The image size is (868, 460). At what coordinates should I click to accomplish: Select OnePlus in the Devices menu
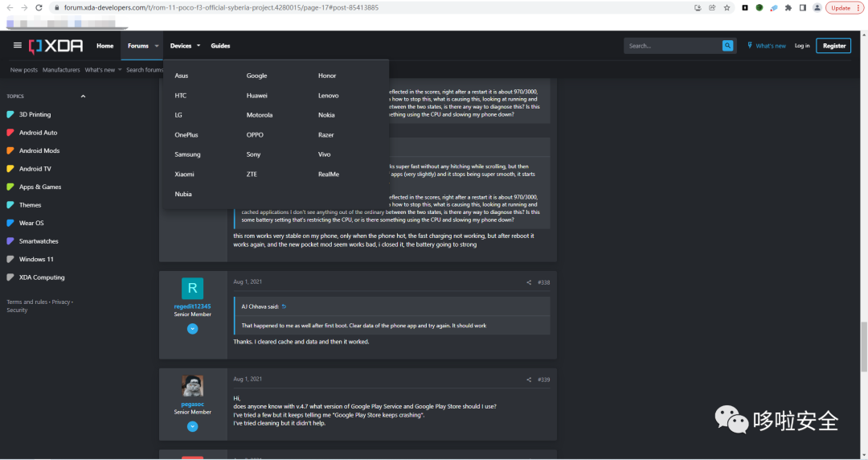[186, 135]
